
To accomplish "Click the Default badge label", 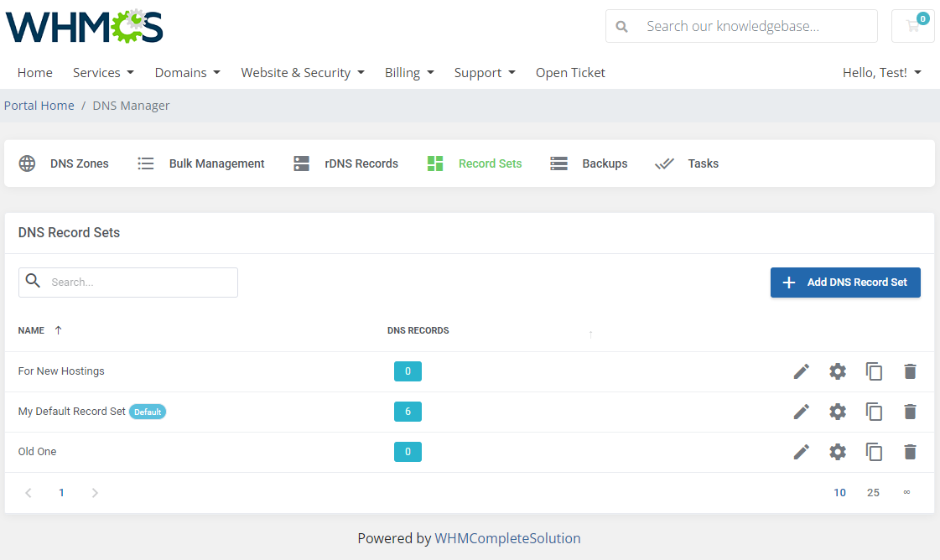I will [x=148, y=412].
